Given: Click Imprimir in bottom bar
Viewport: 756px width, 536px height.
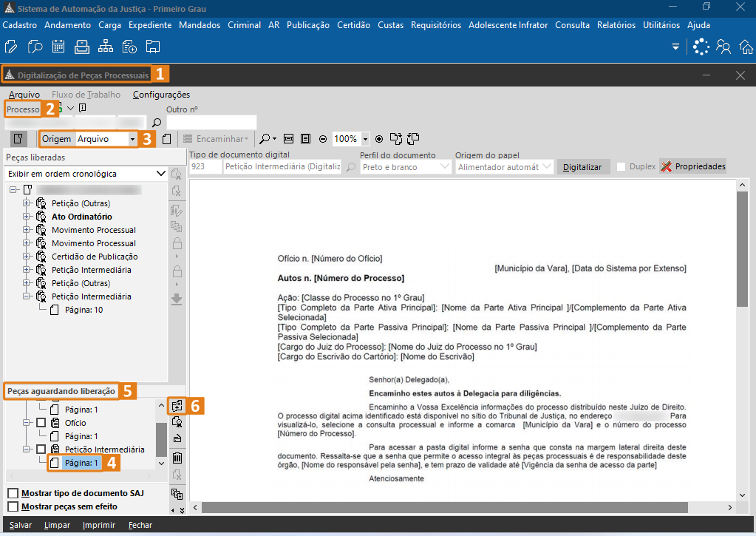Looking at the screenshot, I should click(x=99, y=525).
